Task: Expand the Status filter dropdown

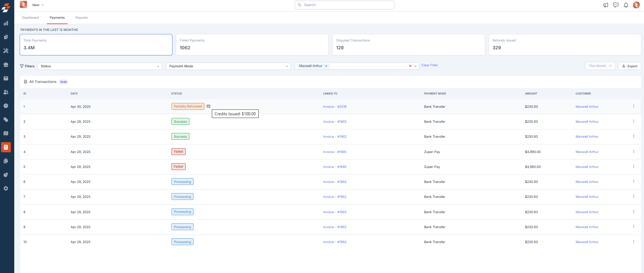Action: (99, 66)
